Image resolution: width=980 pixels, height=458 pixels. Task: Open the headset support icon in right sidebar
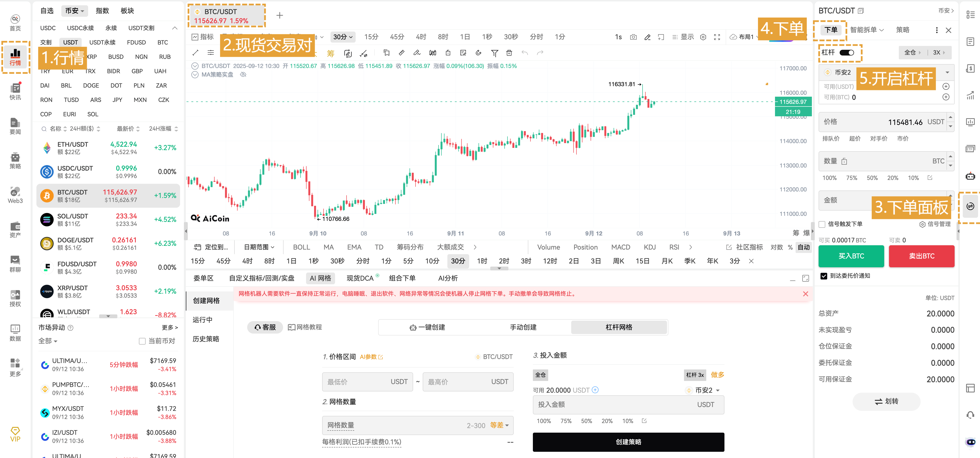point(970,415)
